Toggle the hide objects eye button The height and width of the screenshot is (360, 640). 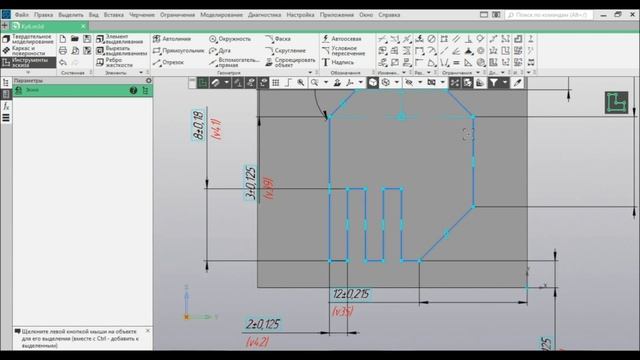[x=409, y=83]
